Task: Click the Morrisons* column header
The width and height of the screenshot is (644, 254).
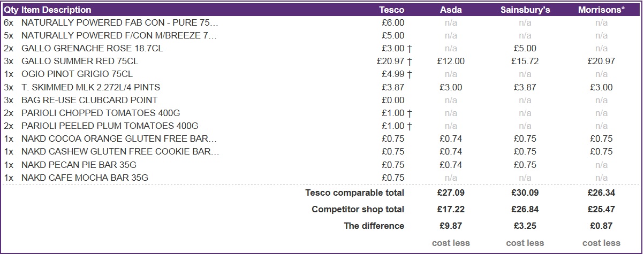Action: (x=601, y=10)
